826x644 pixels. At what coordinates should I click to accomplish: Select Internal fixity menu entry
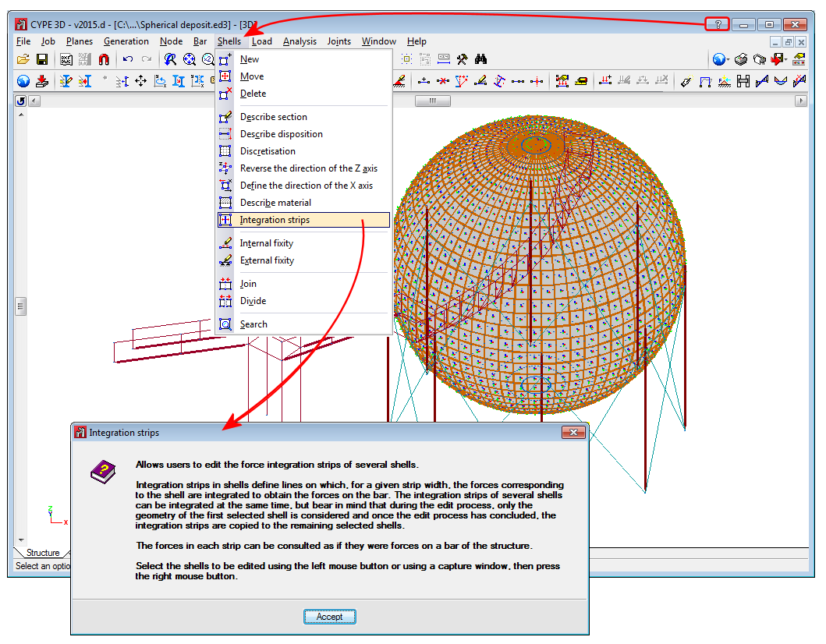(x=304, y=242)
